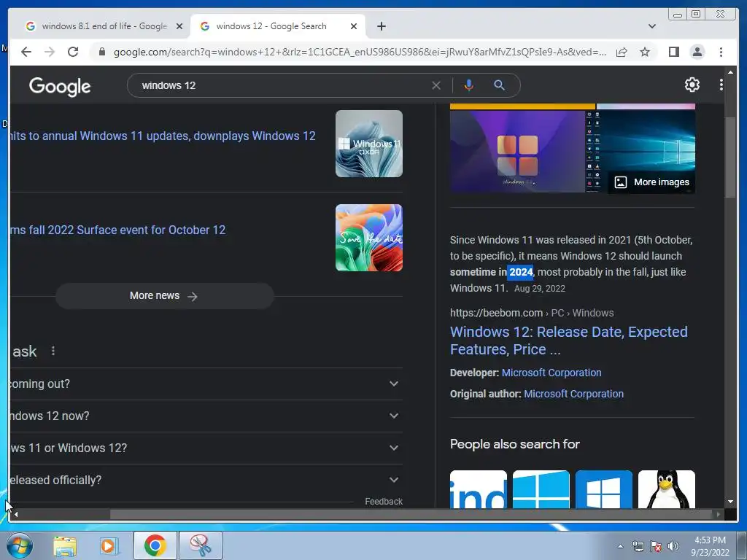Open a new tab with plus button

[381, 26]
